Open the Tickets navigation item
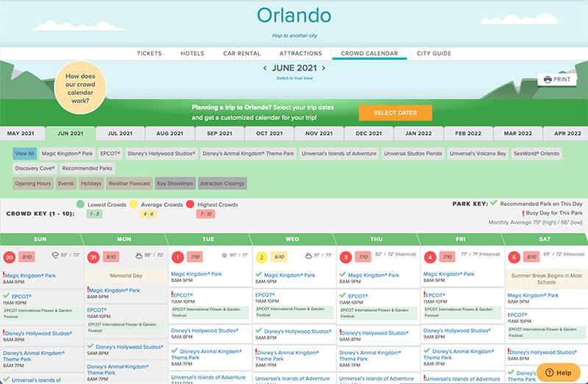The height and width of the screenshot is (384, 588). [x=149, y=53]
